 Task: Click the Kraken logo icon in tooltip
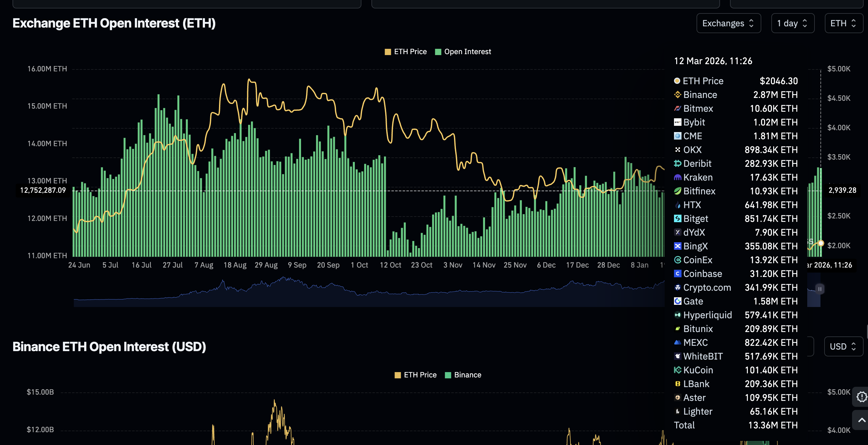pos(677,177)
